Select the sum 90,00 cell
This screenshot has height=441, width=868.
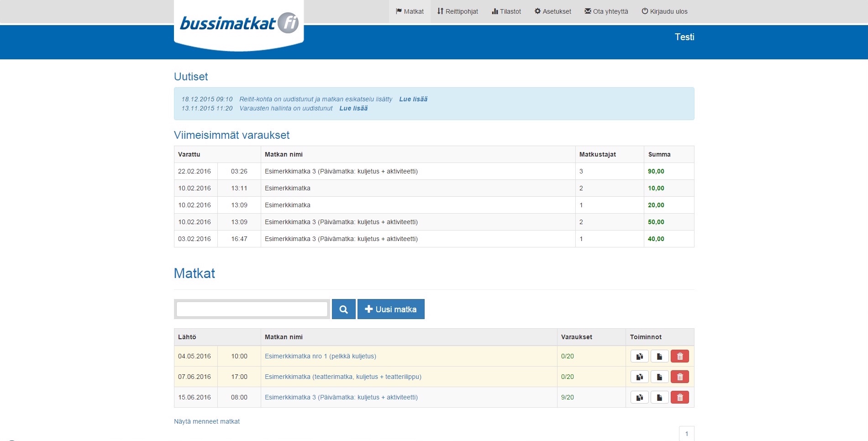coord(669,171)
